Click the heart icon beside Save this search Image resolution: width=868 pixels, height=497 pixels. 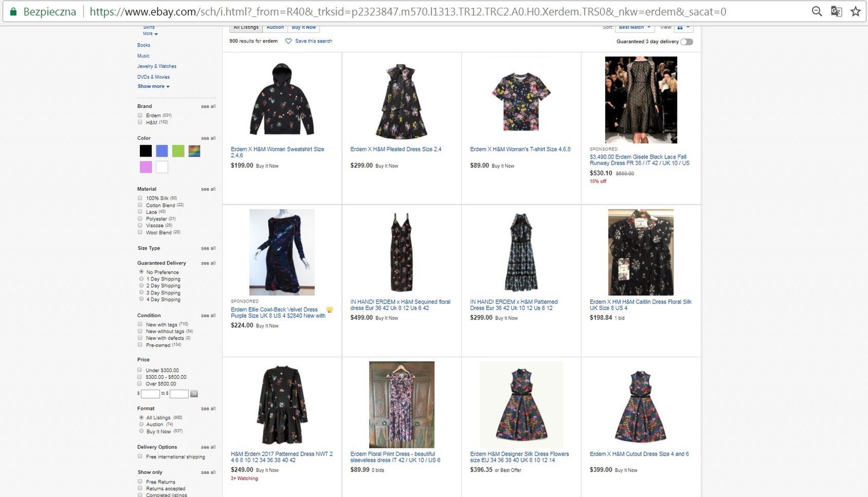[x=288, y=41]
